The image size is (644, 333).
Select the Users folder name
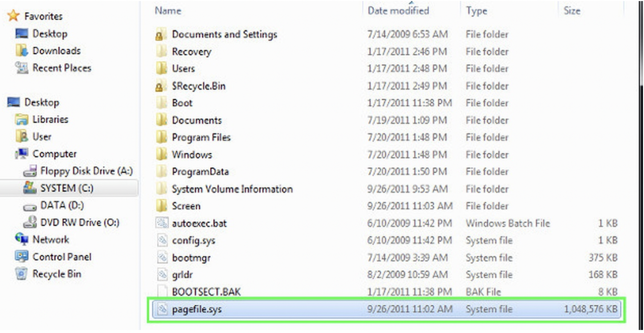pyautogui.click(x=183, y=69)
